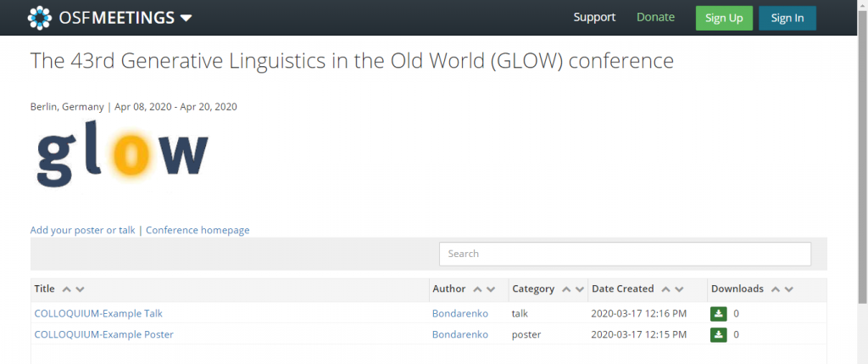Sort Category column descending

tap(580, 289)
